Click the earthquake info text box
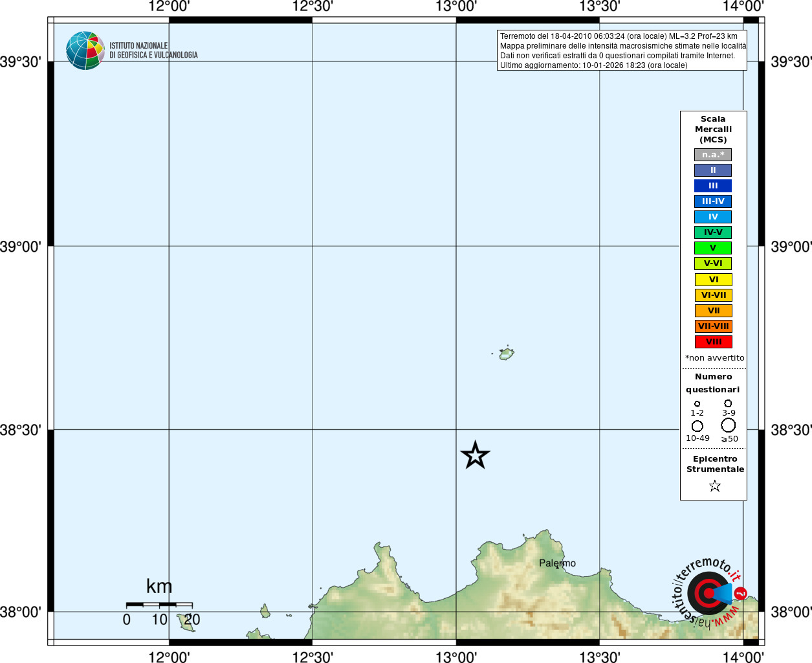 pos(622,51)
